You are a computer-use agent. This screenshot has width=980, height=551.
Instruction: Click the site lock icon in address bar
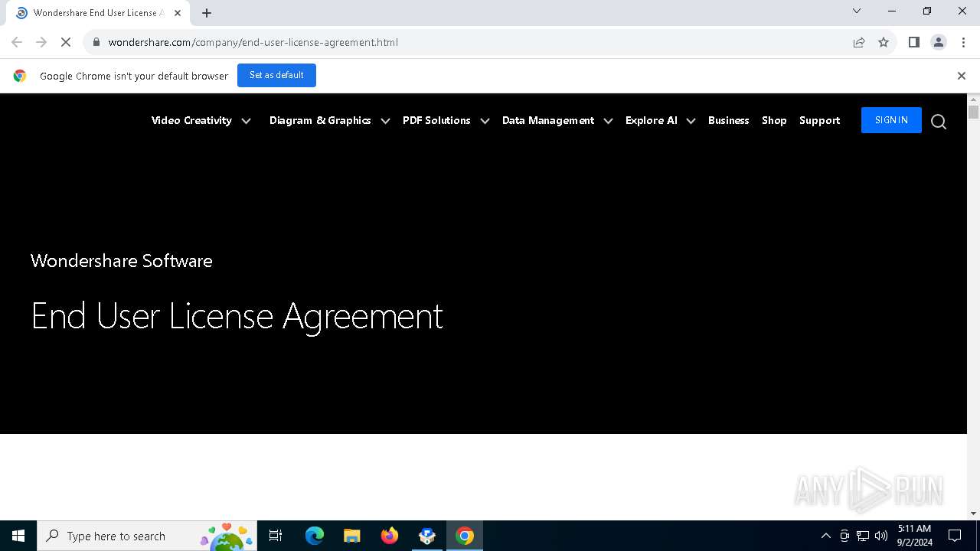pos(96,42)
